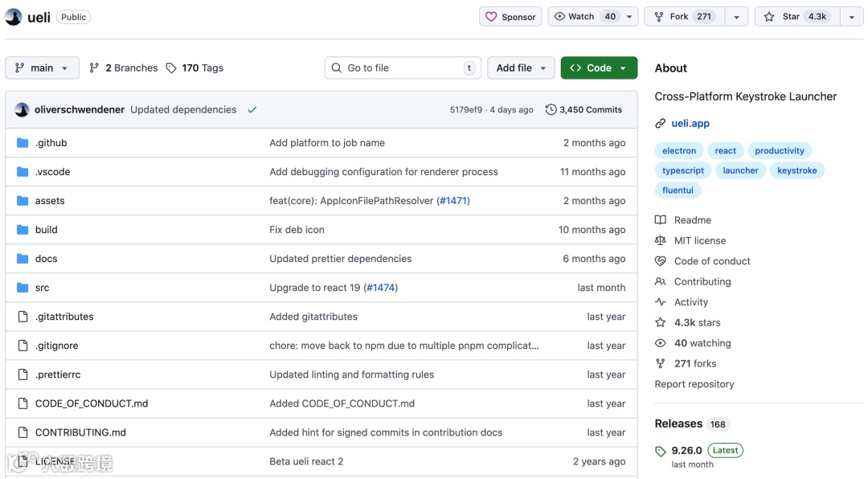Image resolution: width=868 pixels, height=479 pixels.
Task: Click the Sponsor heart button
Action: click(x=510, y=17)
